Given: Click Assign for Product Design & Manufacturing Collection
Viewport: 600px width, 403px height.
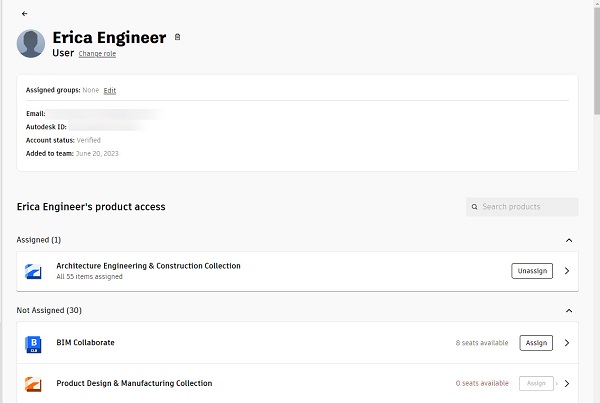Looking at the screenshot, I should click(536, 383).
